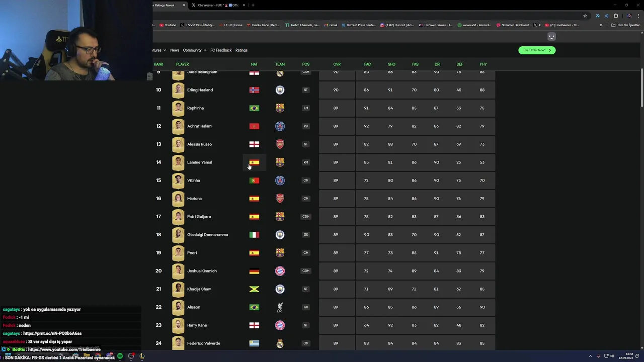Viewport: 644px width, 362px height.
Task: Open the Tüm Yer İşaretleri bookmarks folder
Action: [625, 25]
